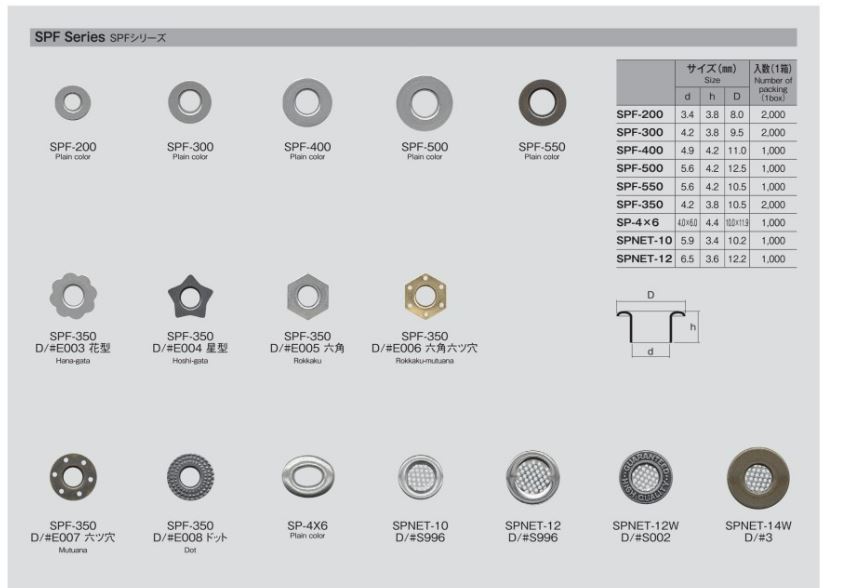Select the flower-shaped Hana-gata eyelet
The height and width of the screenshot is (588, 843).
[x=73, y=294]
